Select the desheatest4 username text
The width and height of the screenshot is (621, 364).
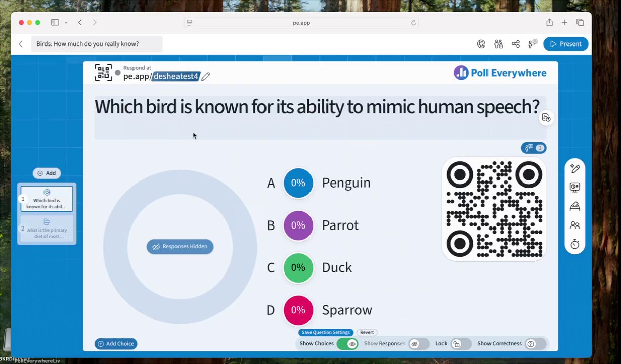pos(176,76)
